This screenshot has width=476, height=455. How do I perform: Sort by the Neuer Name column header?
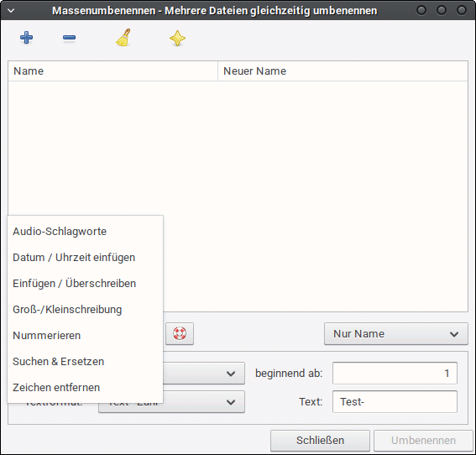tap(343, 71)
